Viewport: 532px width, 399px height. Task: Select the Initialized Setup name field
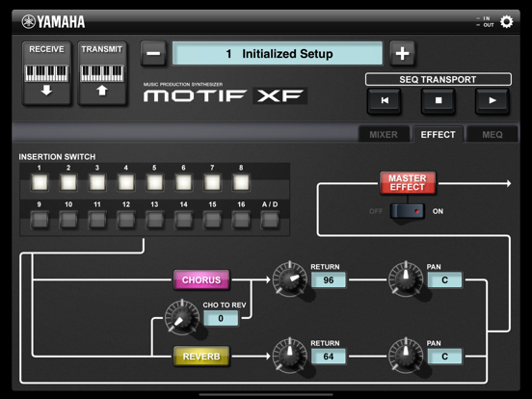278,53
